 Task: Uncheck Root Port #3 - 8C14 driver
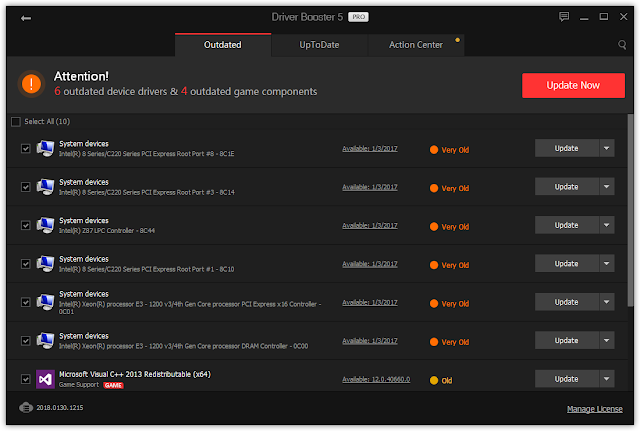pos(26,187)
